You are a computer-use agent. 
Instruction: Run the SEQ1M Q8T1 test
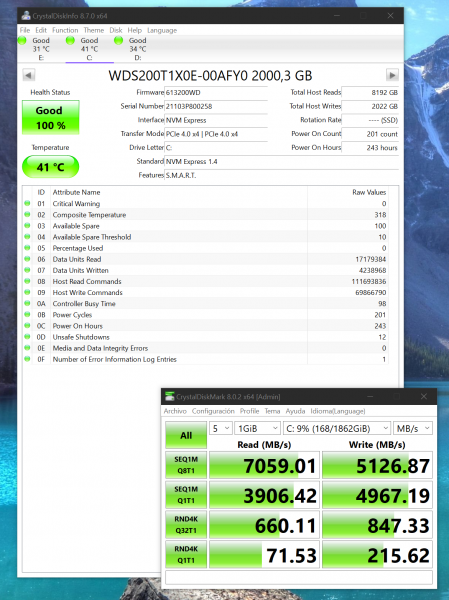coord(186,465)
